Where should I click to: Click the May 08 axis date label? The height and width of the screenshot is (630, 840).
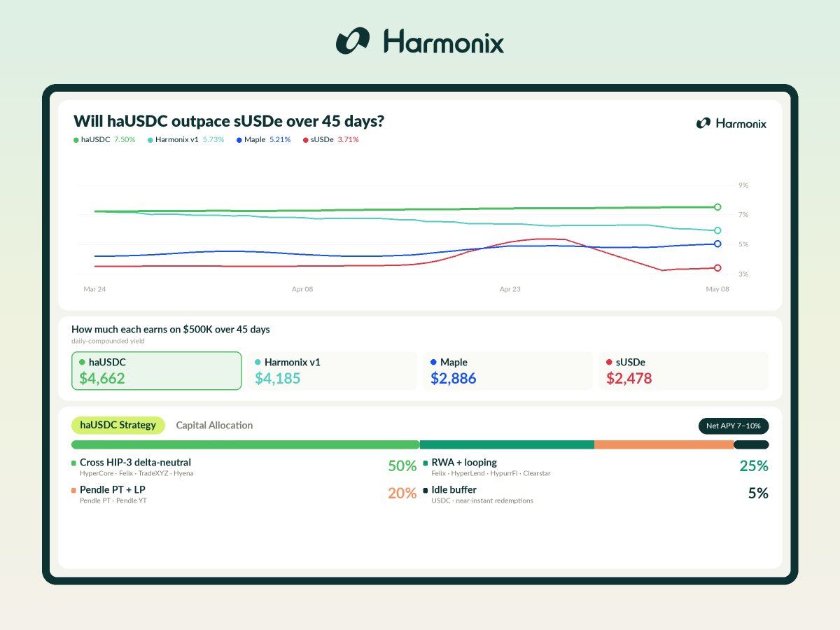click(x=717, y=288)
